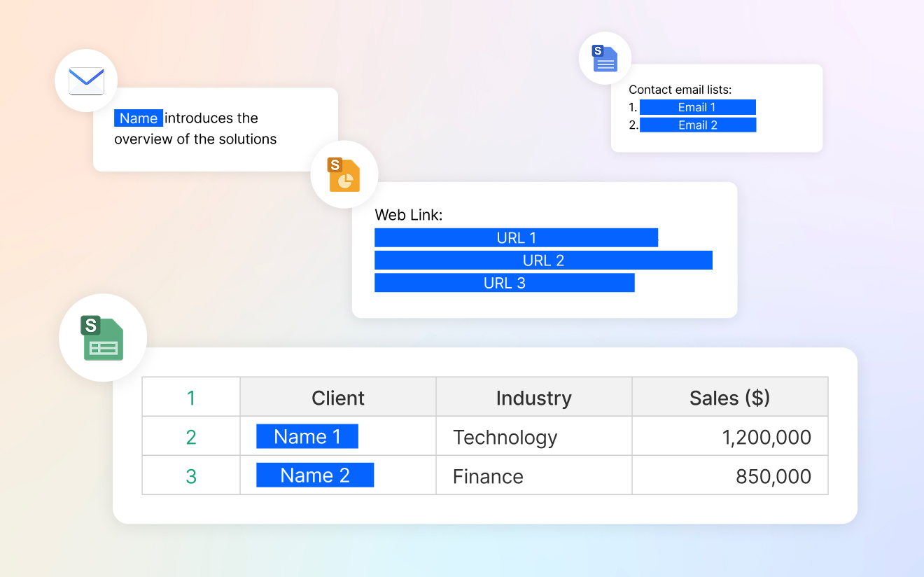Click the green spreadsheet file icon

click(x=102, y=338)
